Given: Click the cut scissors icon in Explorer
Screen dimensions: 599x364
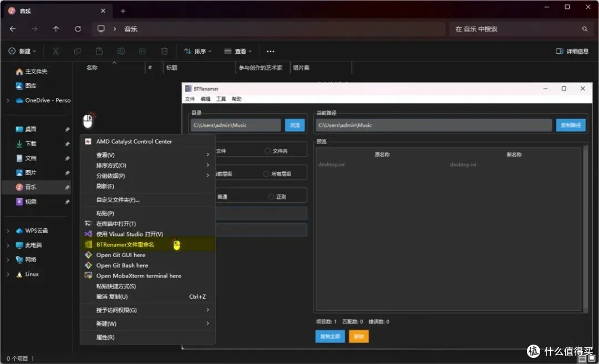Looking at the screenshot, I should pos(55,51).
